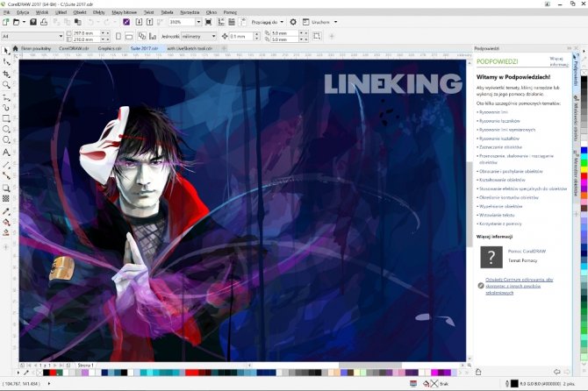Select the Zoom magnifier tool
Image resolution: width=588 pixels, height=391 pixels.
pyautogui.click(x=6, y=85)
